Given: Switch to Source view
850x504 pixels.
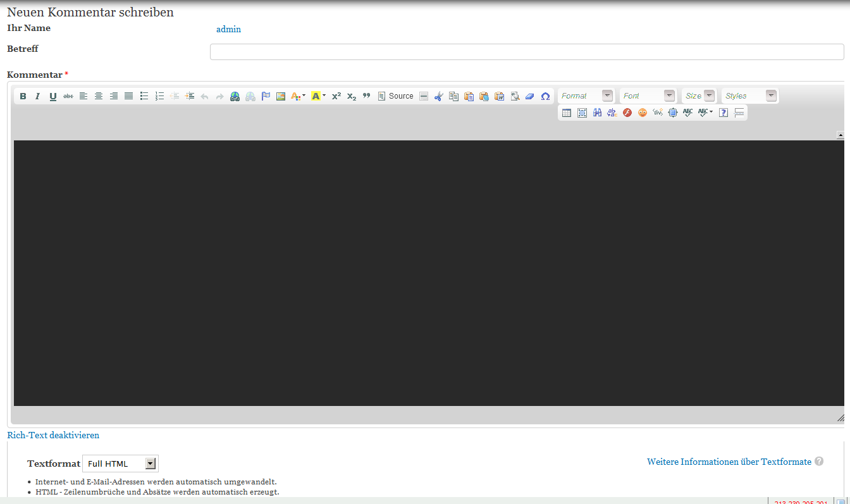Looking at the screenshot, I should click(396, 96).
